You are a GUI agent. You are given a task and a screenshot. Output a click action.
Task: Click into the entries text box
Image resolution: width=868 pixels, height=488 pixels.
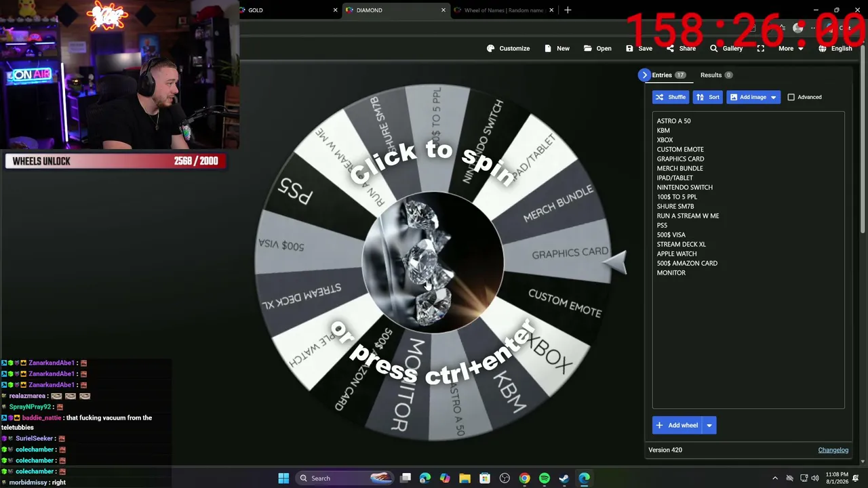click(748, 260)
